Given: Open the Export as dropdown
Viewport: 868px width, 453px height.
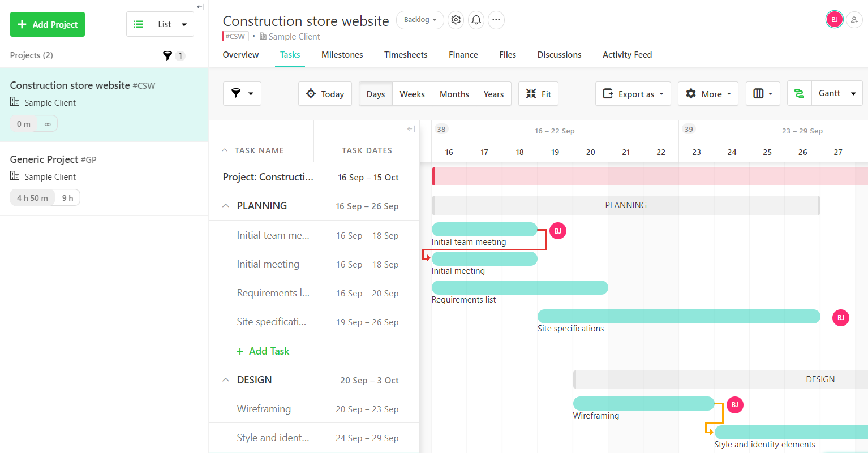Looking at the screenshot, I should point(633,94).
